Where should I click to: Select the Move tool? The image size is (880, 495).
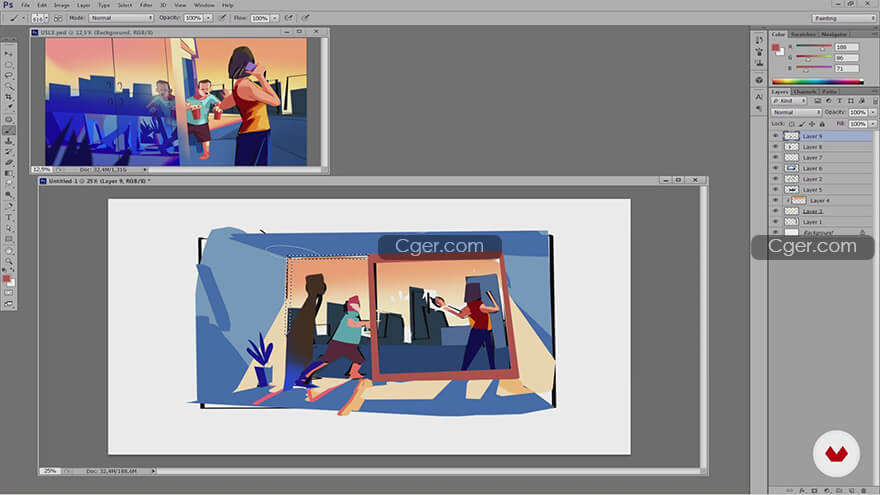tap(8, 53)
